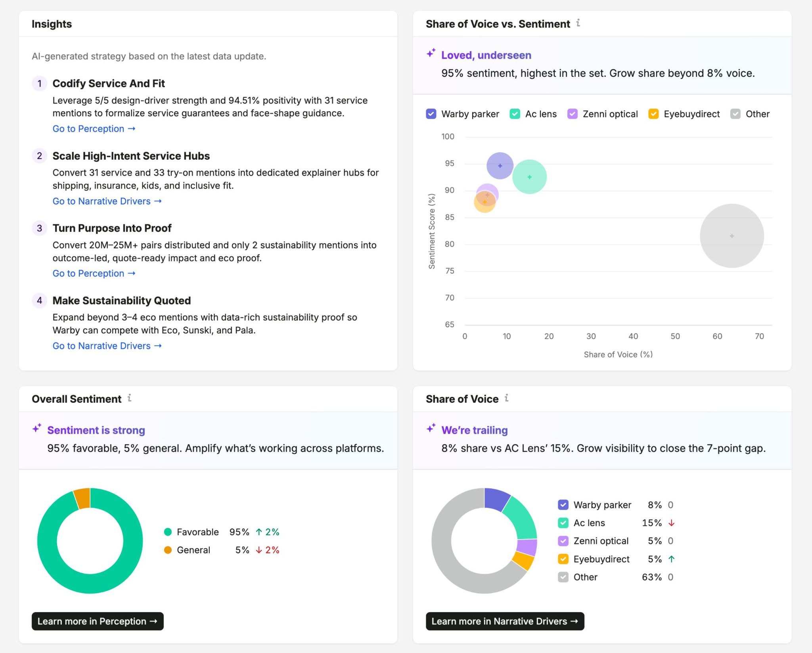
Task: Click Scale High-Intent Service Hubs heading
Action: point(131,156)
